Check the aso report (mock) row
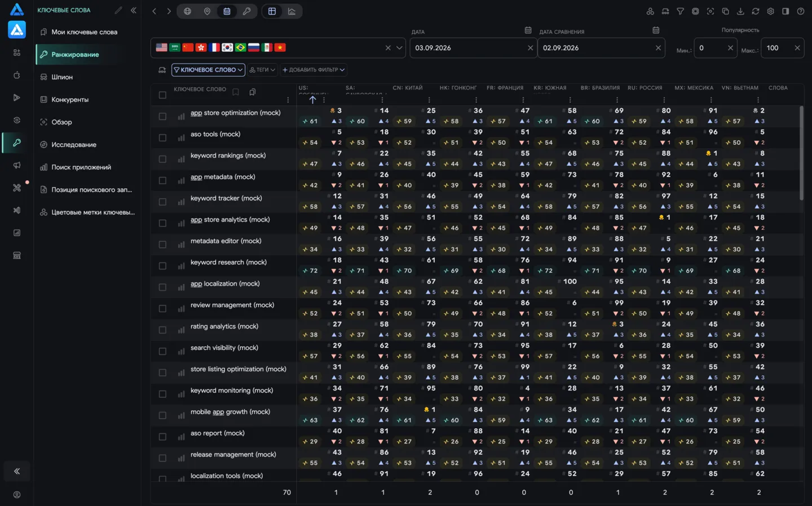 click(x=162, y=437)
